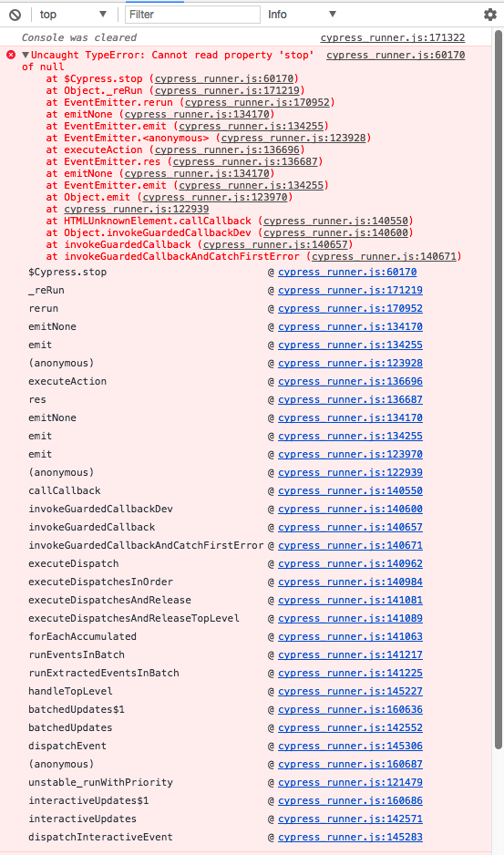504x855 pixels.
Task: Open the link in 'at executeAction' trace line
Action: pyautogui.click(x=227, y=150)
